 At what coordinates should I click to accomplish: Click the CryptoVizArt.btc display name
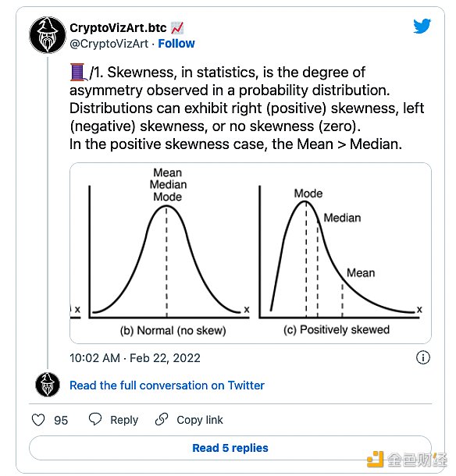pyautogui.click(x=118, y=28)
